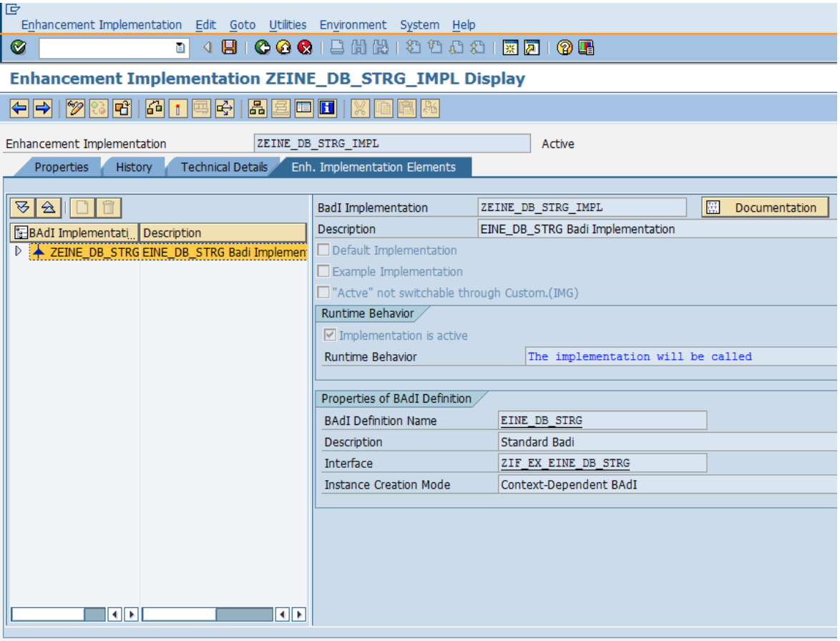Toggle Example Implementation checkbox
840x641 pixels.
(323, 272)
